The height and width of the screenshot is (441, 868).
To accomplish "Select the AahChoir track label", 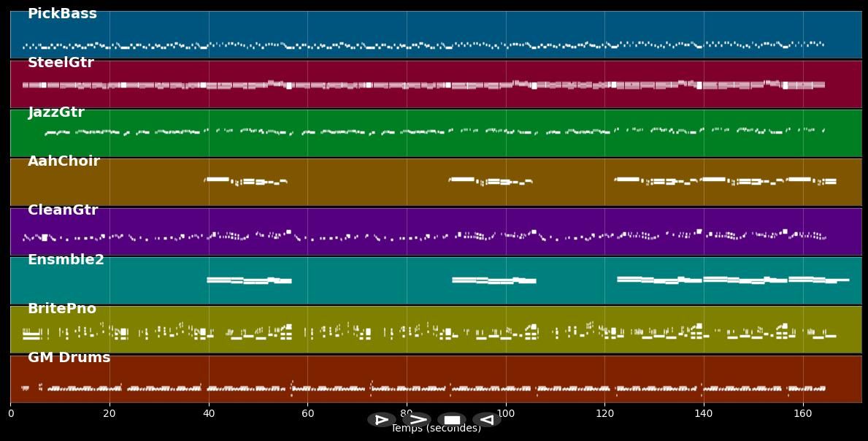I will [64, 161].
